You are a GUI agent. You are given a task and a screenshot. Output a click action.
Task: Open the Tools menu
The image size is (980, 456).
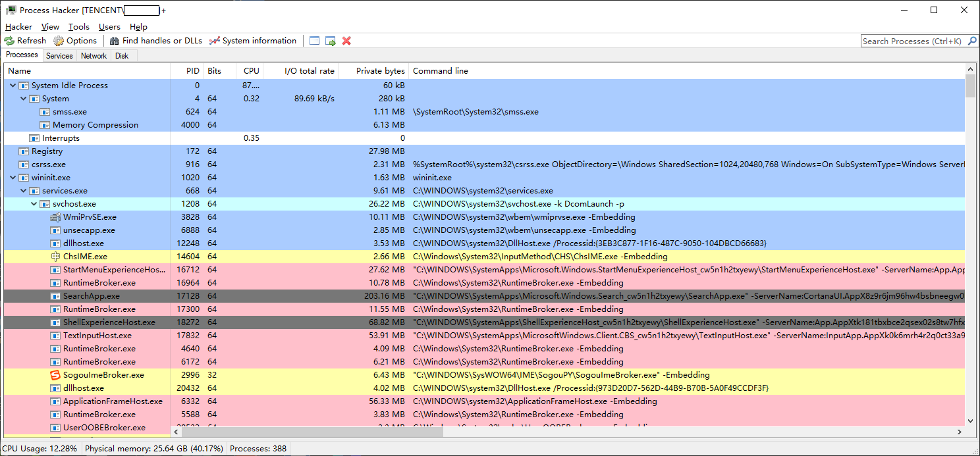(x=78, y=26)
